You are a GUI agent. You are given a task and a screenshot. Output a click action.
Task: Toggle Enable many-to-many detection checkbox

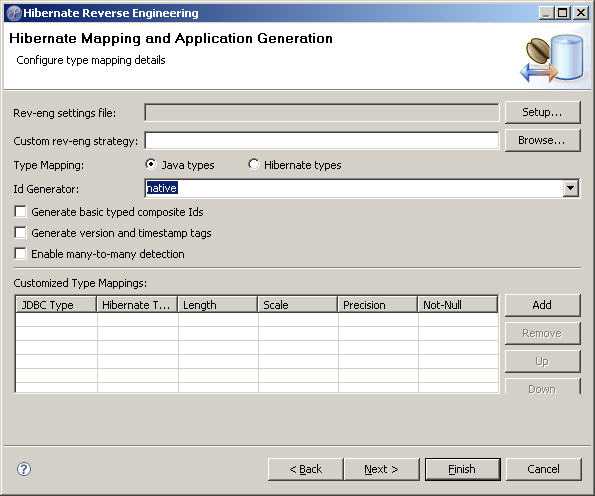pyautogui.click(x=20, y=254)
